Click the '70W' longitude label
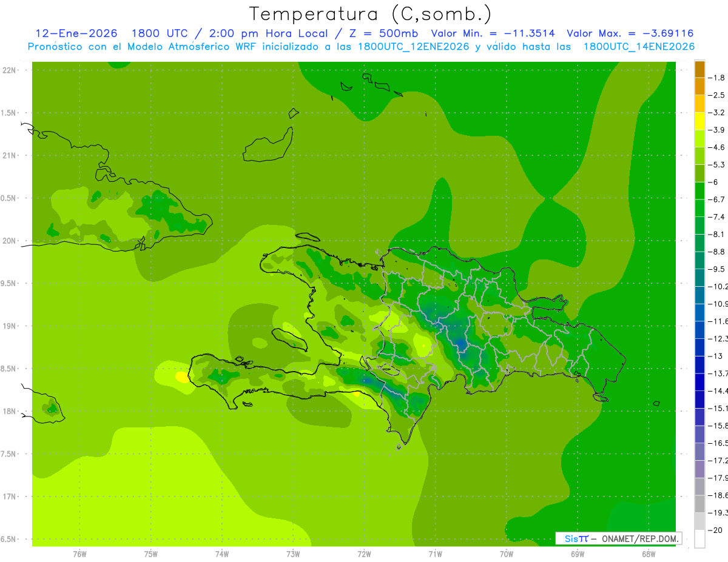This screenshot has width=728, height=562. click(x=507, y=554)
